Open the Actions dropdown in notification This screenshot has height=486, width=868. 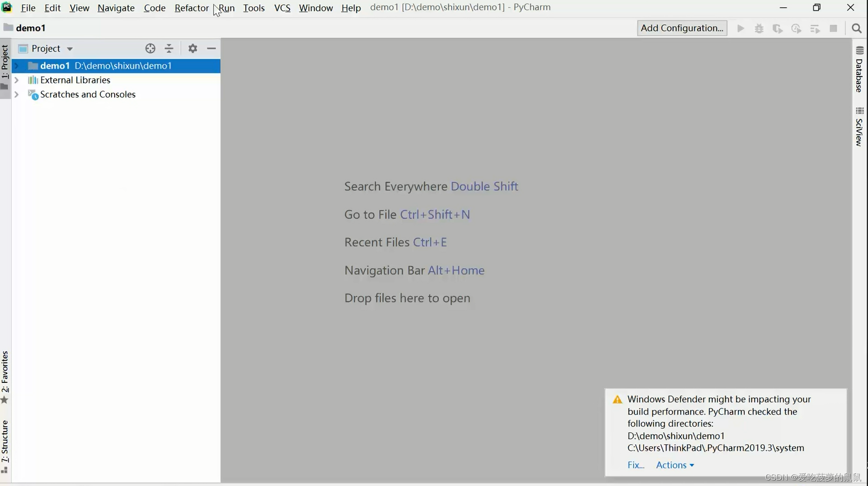click(675, 465)
